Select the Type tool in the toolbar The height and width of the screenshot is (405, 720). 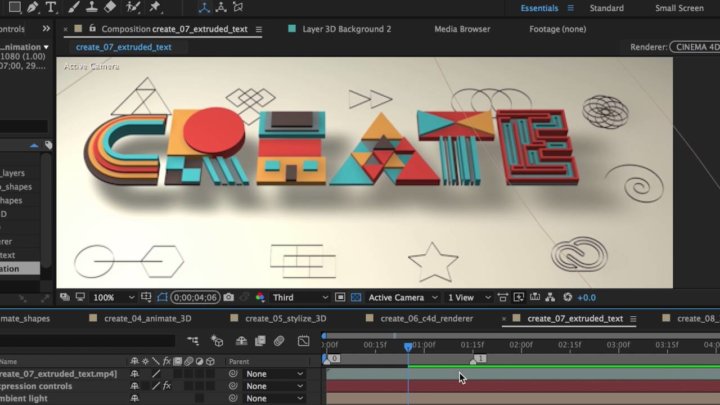tap(50, 8)
